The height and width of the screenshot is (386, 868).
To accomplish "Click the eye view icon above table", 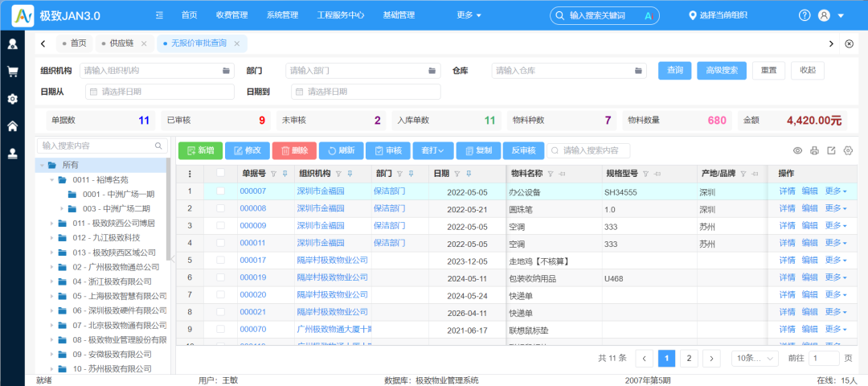I will coord(798,150).
